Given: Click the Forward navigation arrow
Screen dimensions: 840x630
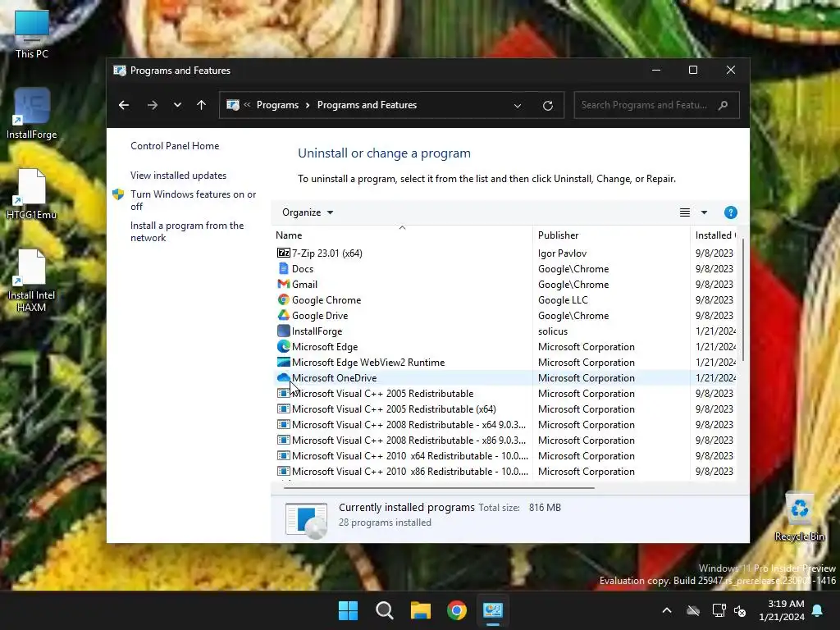Looking at the screenshot, I should (152, 105).
